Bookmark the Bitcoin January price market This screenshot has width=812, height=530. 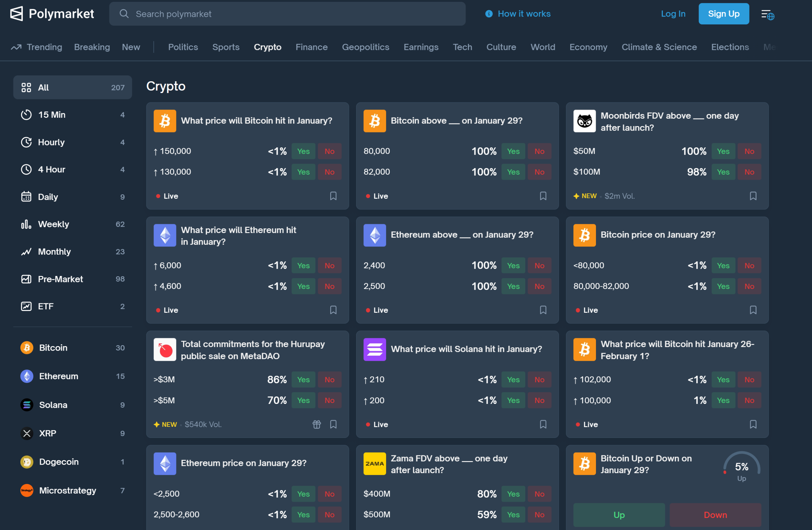coord(333,196)
